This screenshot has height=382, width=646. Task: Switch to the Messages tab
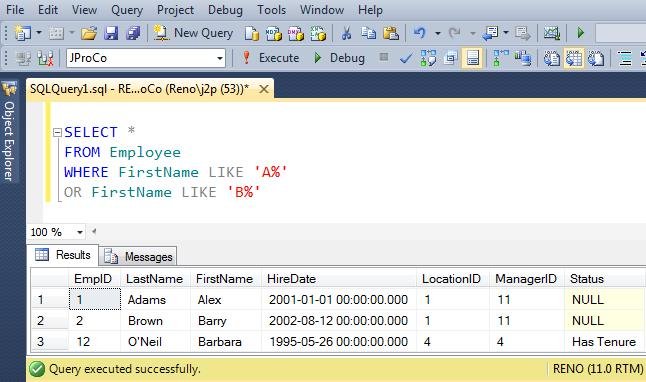[x=138, y=256]
